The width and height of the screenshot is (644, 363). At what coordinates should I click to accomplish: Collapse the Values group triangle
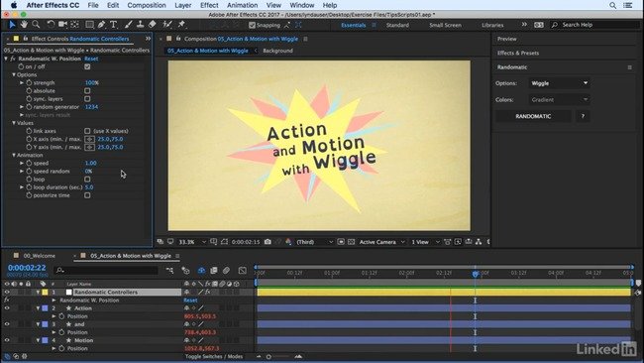[14, 123]
